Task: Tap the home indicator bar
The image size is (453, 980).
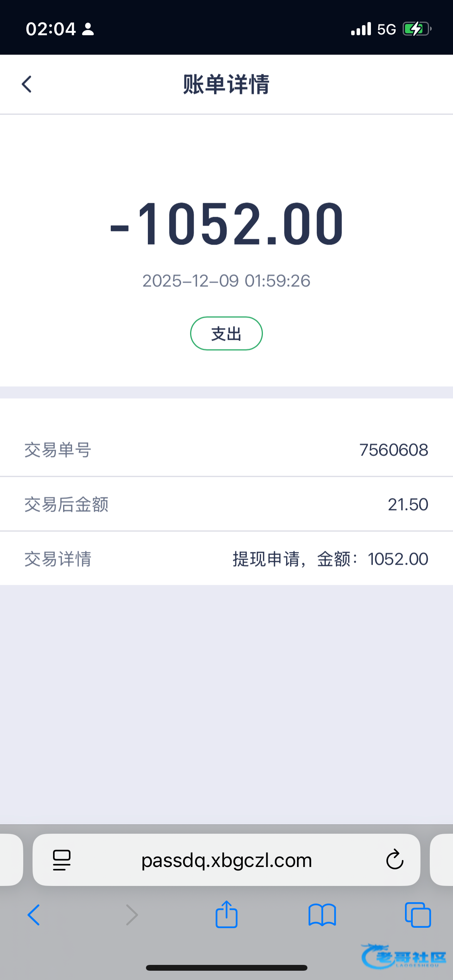Action: pos(226,968)
